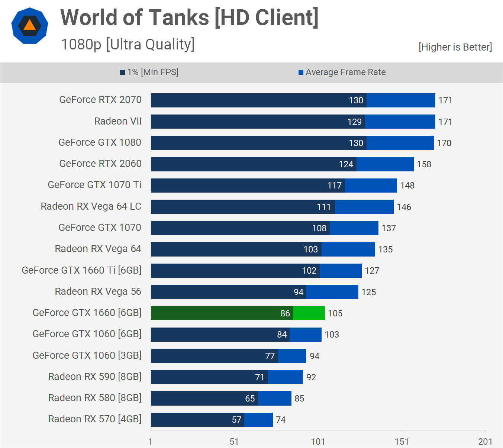Select the 1% [Min FPS] legend label
The height and width of the screenshot is (448, 503).
point(153,72)
